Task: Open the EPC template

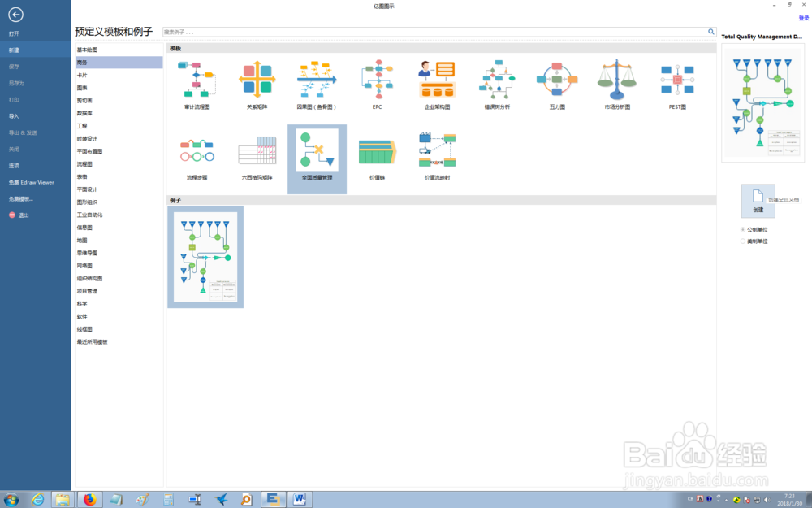Action: [377, 80]
